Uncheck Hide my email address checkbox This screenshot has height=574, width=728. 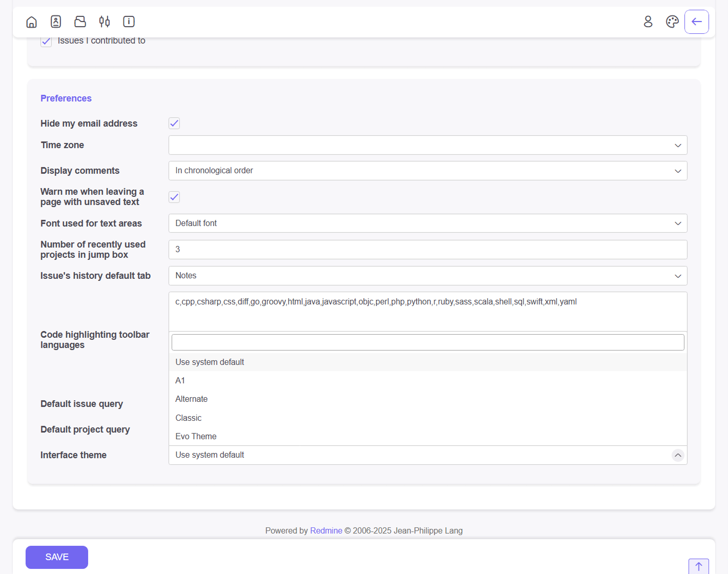coord(174,124)
